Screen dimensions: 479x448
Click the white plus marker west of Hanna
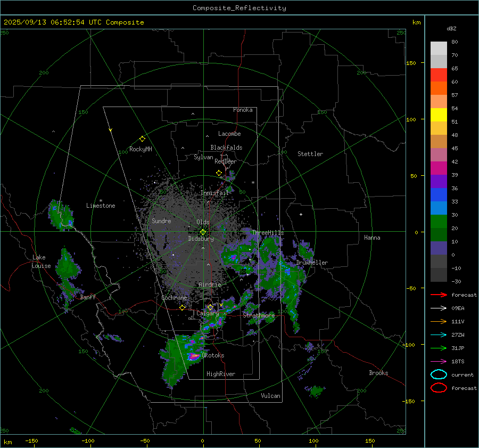point(301,214)
